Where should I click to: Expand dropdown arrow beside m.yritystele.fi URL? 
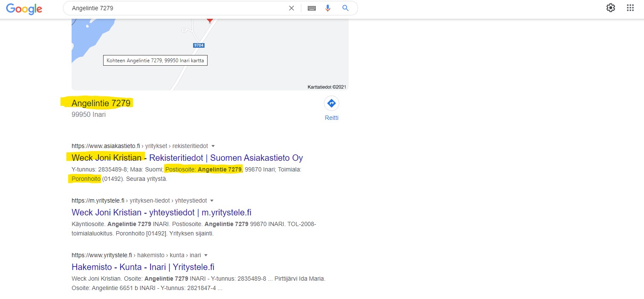[212, 201]
